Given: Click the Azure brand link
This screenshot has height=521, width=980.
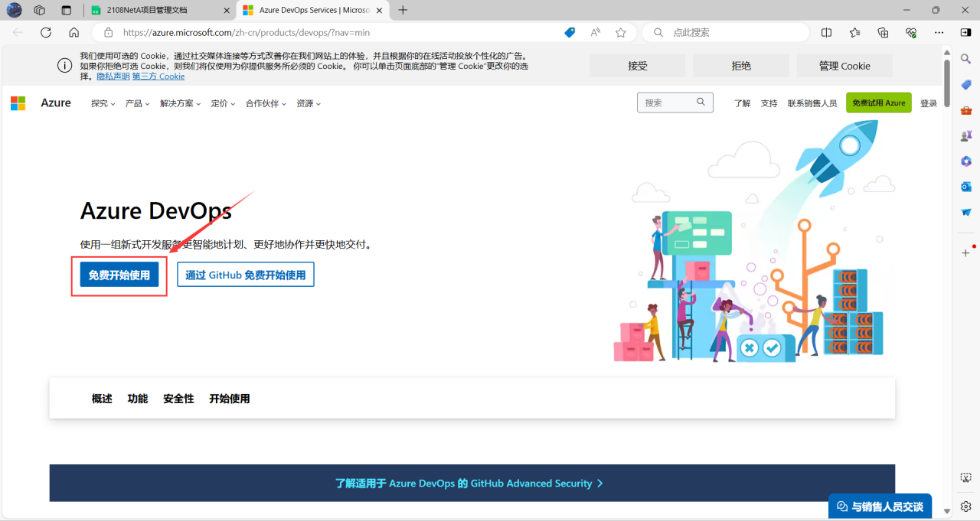Looking at the screenshot, I should click(x=56, y=103).
